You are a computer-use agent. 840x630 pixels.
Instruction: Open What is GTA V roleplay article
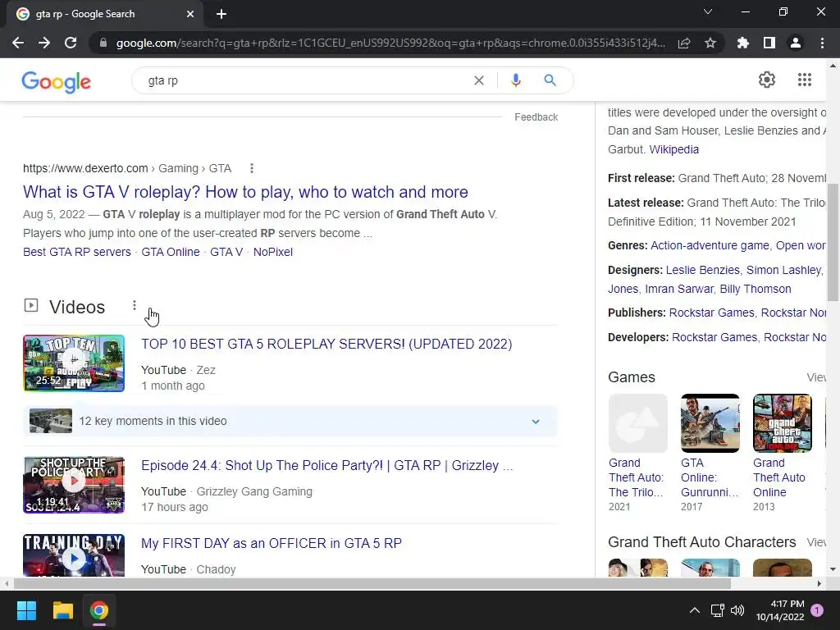click(x=245, y=192)
